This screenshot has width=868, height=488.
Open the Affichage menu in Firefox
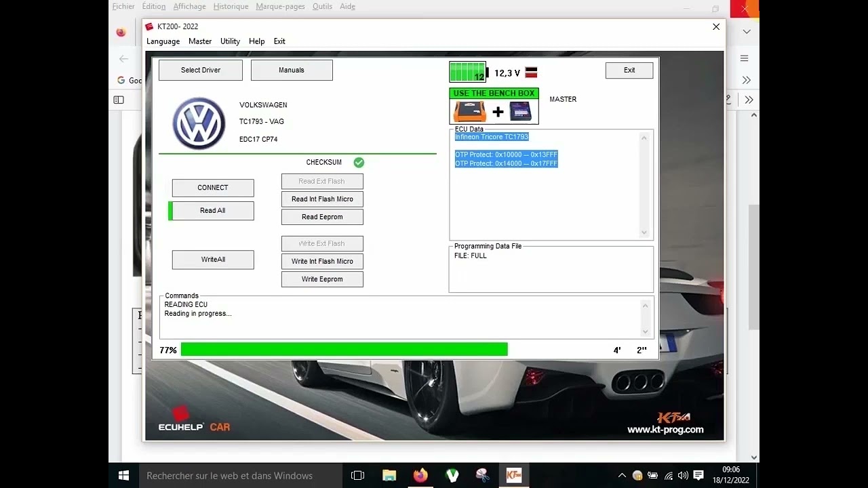click(190, 6)
